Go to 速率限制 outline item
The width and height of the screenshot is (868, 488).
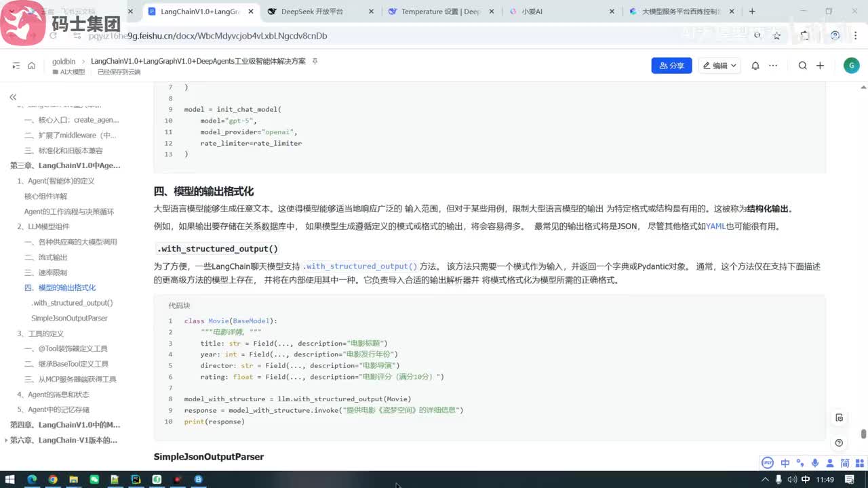click(46, 272)
